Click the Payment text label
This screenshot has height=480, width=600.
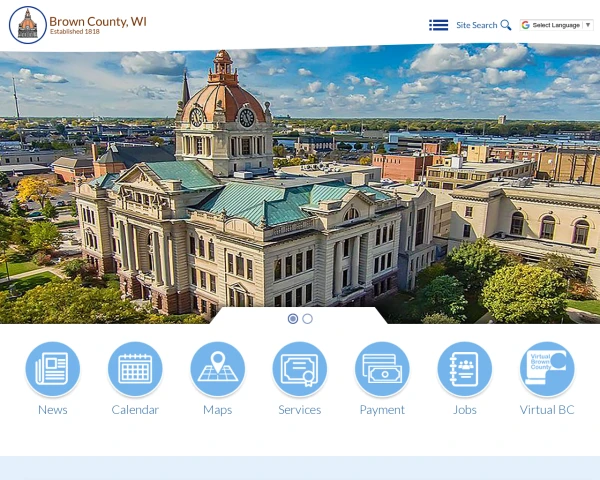tap(382, 410)
